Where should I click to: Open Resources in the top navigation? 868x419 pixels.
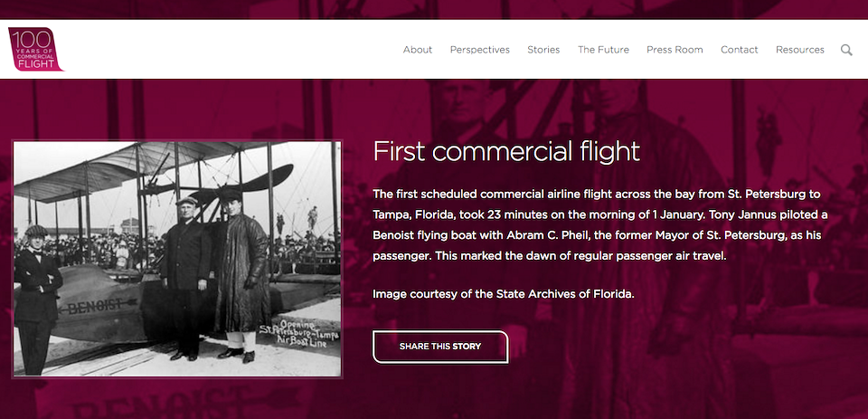[799, 50]
